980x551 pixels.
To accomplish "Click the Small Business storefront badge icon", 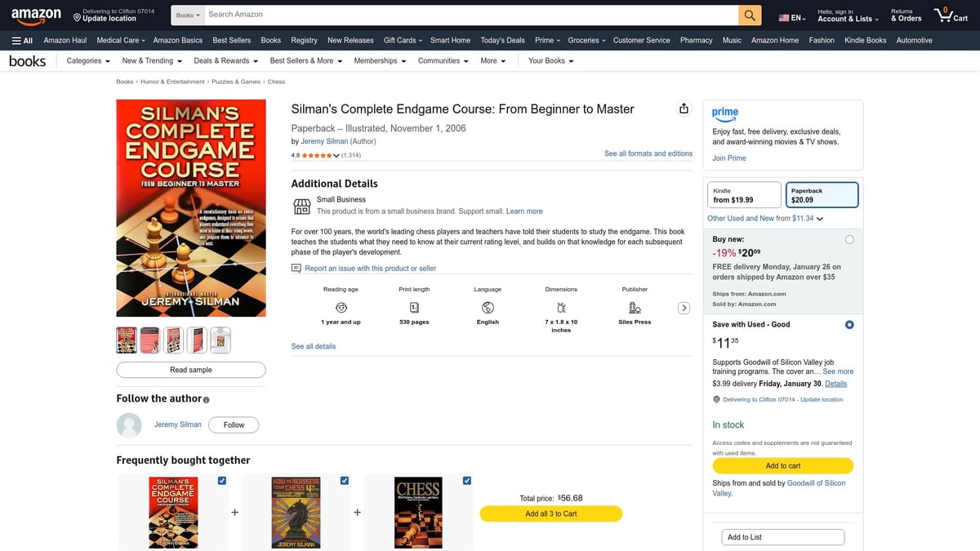I will click(301, 205).
